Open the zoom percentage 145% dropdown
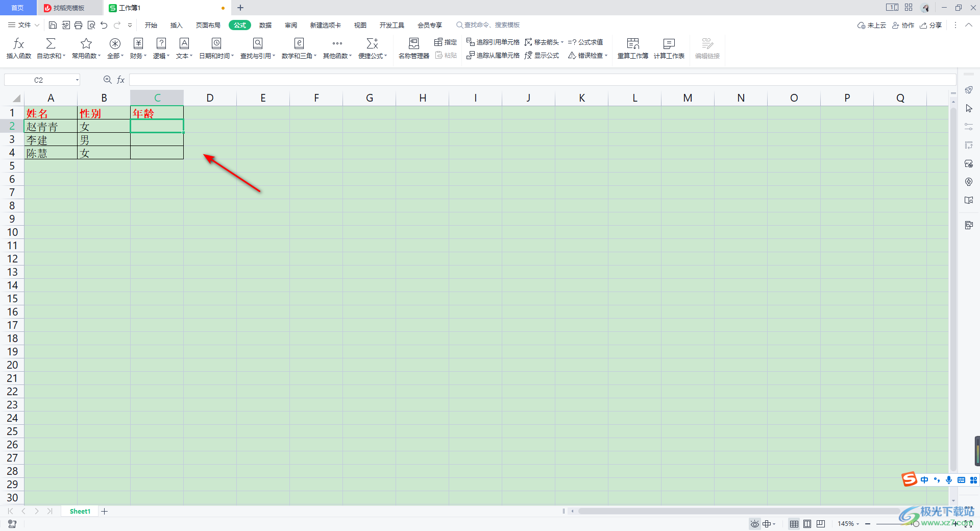Screen dimensions: 980x531 [x=849, y=524]
